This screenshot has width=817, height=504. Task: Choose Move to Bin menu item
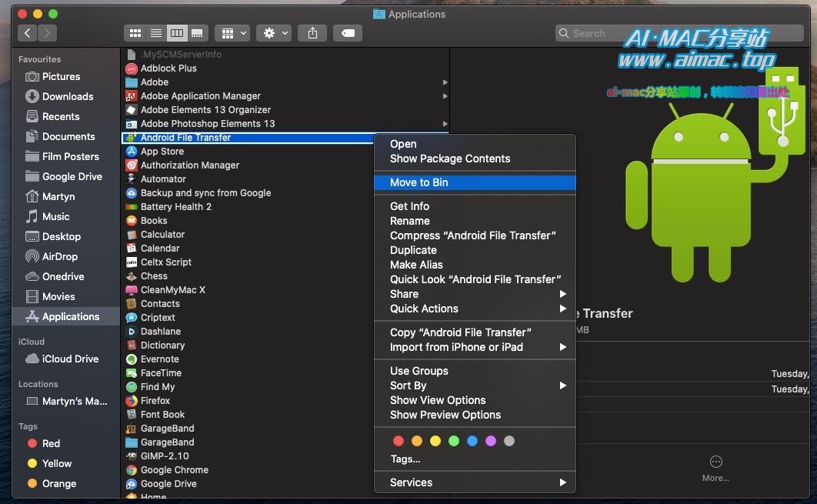pos(475,182)
